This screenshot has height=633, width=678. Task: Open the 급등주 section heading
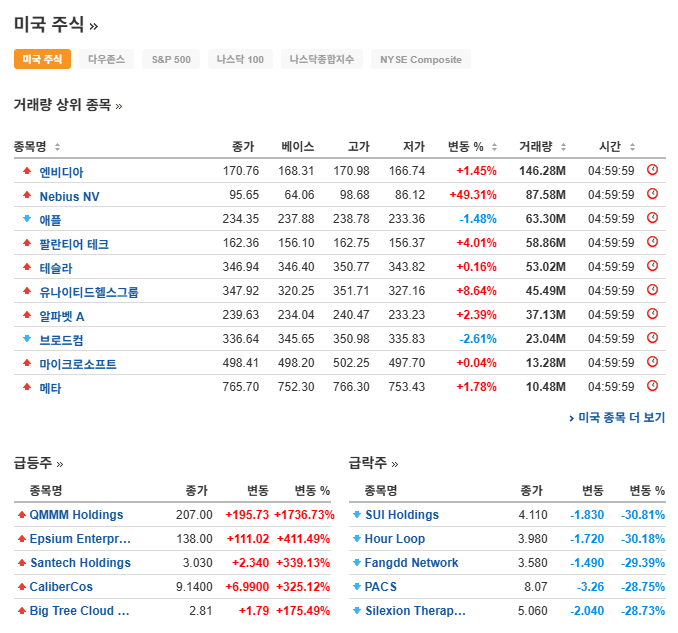(x=38, y=463)
